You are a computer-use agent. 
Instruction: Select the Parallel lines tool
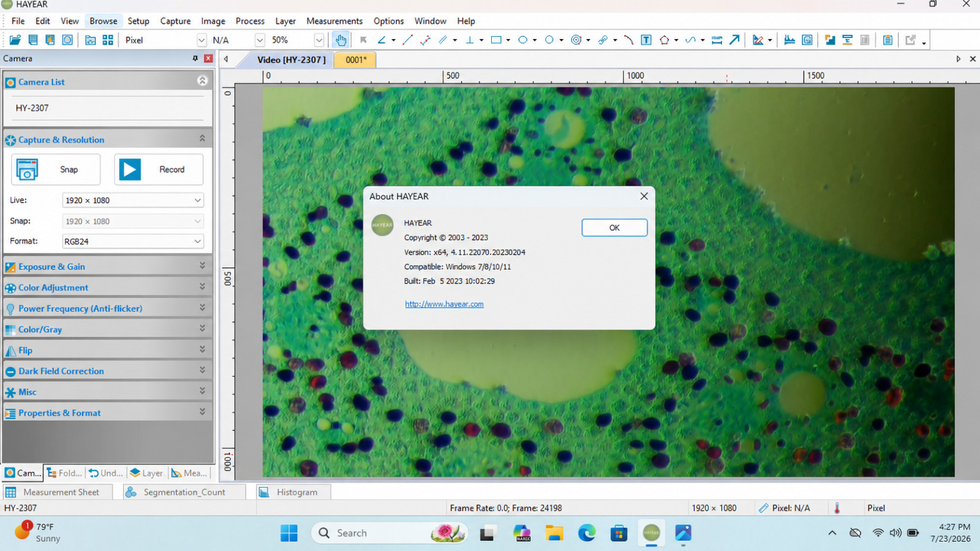[x=443, y=40]
